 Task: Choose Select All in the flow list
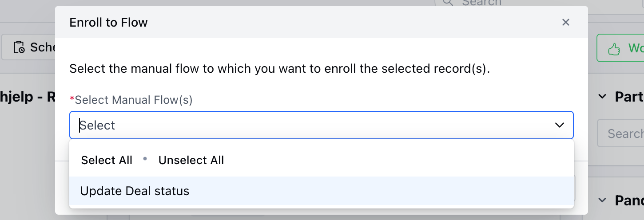pyautogui.click(x=107, y=160)
